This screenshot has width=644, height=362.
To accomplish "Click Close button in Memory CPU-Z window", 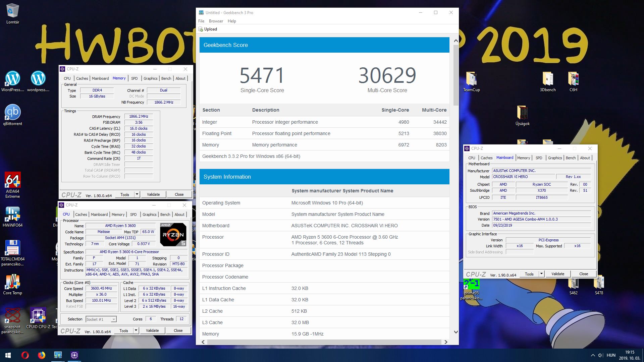I will 179,194.
